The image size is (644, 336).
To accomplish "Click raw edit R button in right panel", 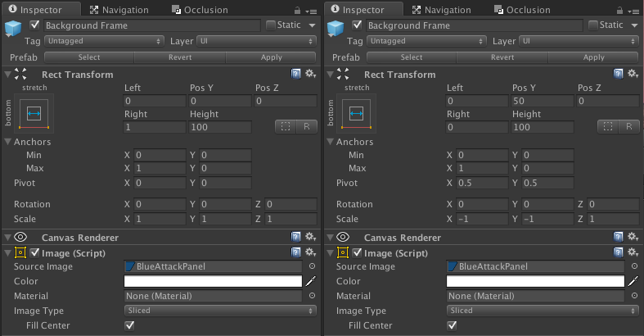I will pyautogui.click(x=628, y=127).
